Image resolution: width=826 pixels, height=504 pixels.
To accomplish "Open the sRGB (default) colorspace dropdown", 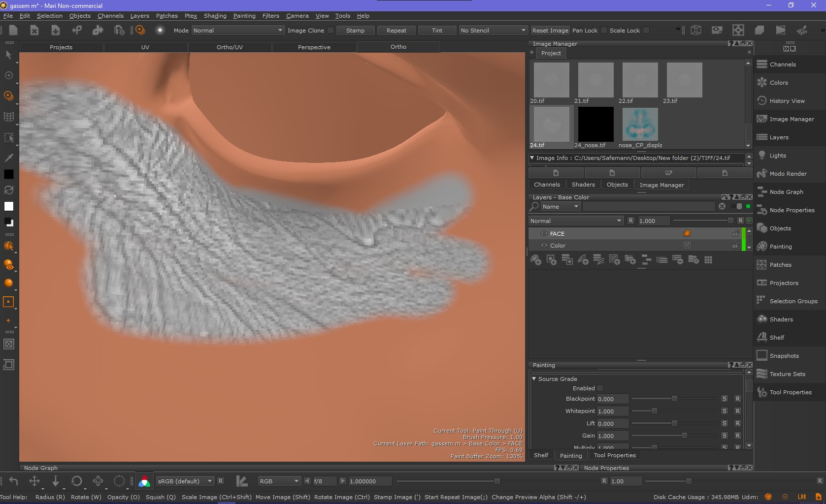I will 185,481.
